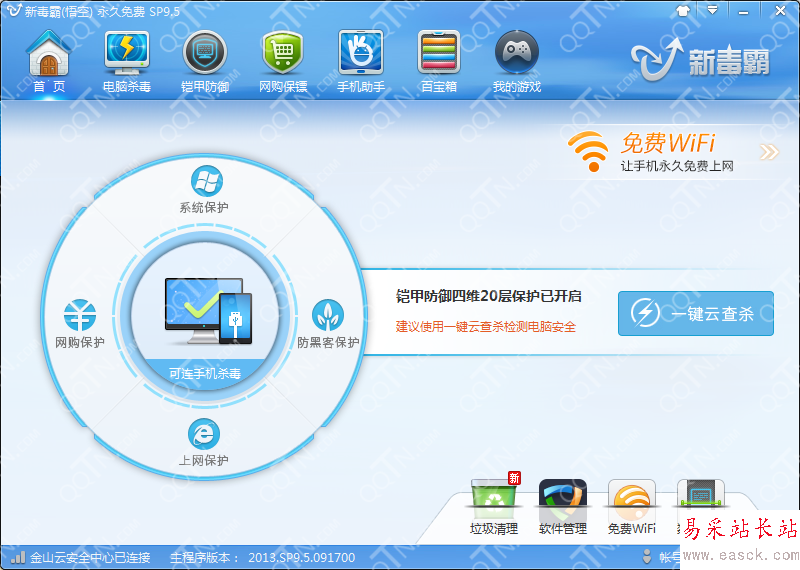The height and width of the screenshot is (570, 800).
Task: Click version number 2013.SP9.5.091700
Action: (302, 557)
